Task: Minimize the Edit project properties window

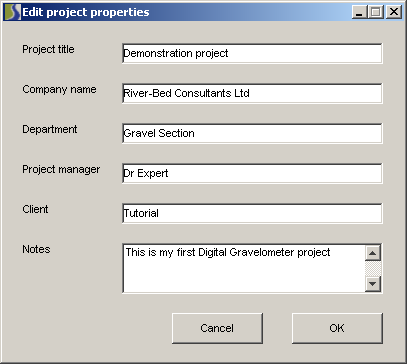Action: (359, 12)
